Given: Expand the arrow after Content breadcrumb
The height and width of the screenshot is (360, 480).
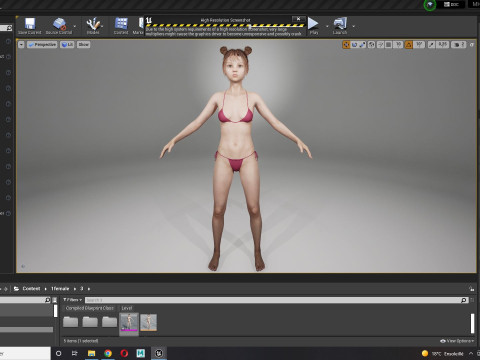Looking at the screenshot, I should (46, 289).
